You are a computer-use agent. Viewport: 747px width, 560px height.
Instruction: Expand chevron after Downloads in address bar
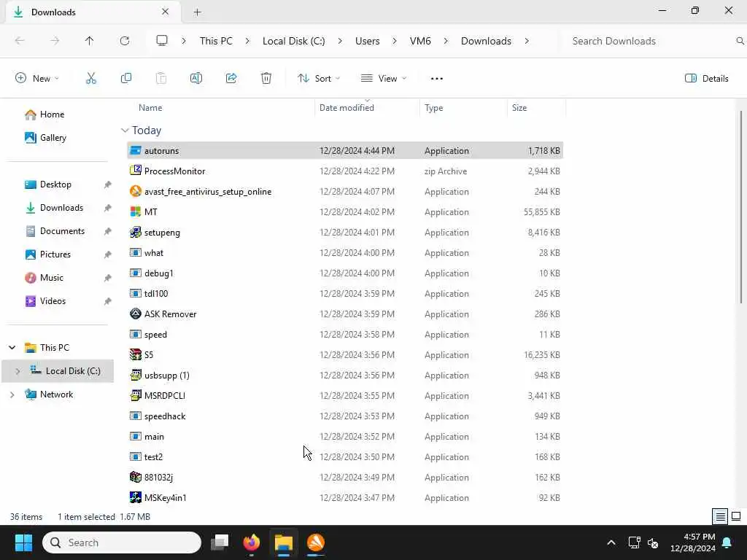coord(527,41)
